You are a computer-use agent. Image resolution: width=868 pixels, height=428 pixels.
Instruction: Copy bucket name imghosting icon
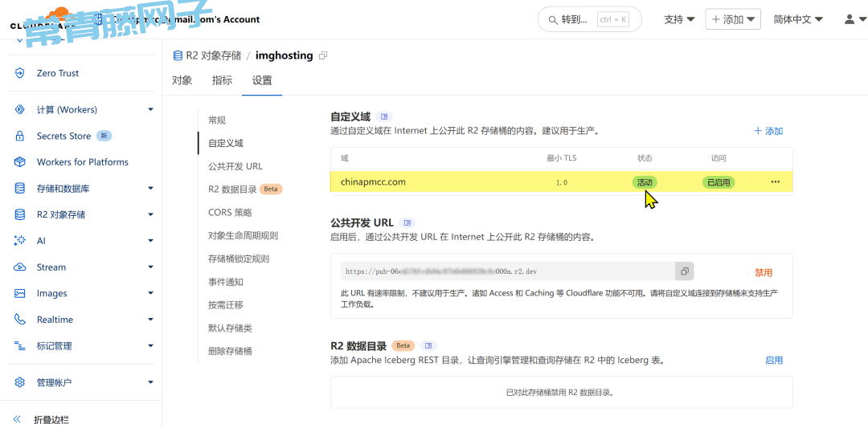point(324,55)
